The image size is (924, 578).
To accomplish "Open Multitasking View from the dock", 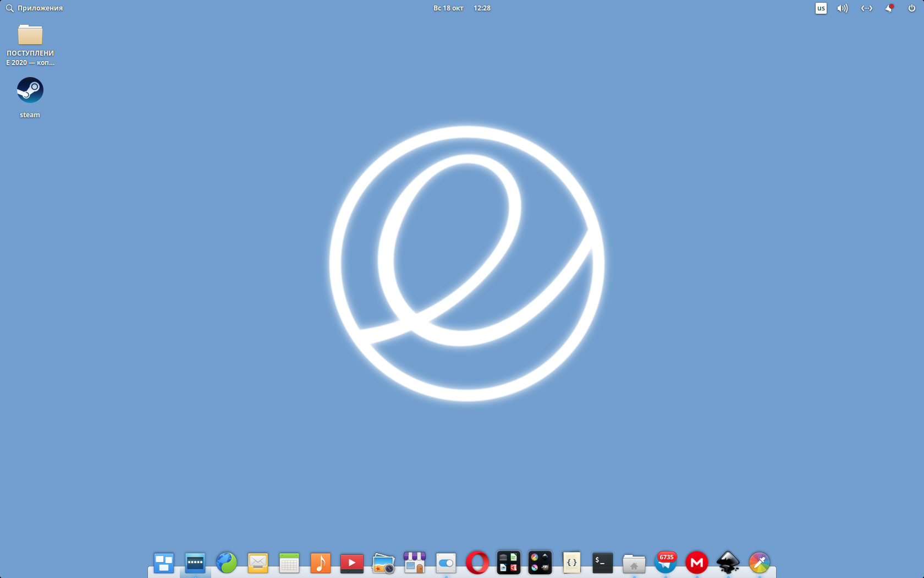I will click(x=164, y=563).
